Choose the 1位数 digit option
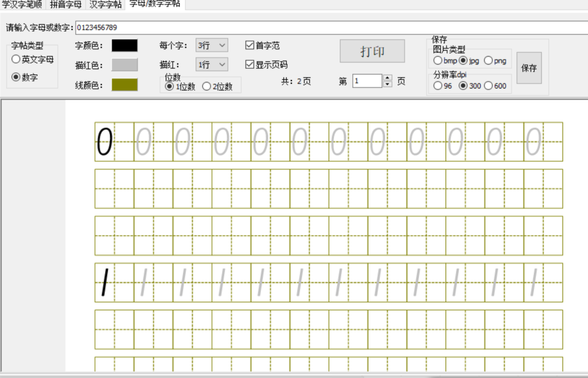588x378 pixels. click(x=180, y=87)
